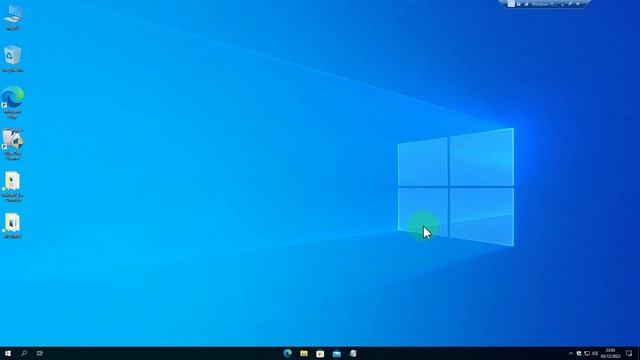Open Microsoft Store from the taskbar
Viewport: 640px width, 360px height.
pos(320,353)
